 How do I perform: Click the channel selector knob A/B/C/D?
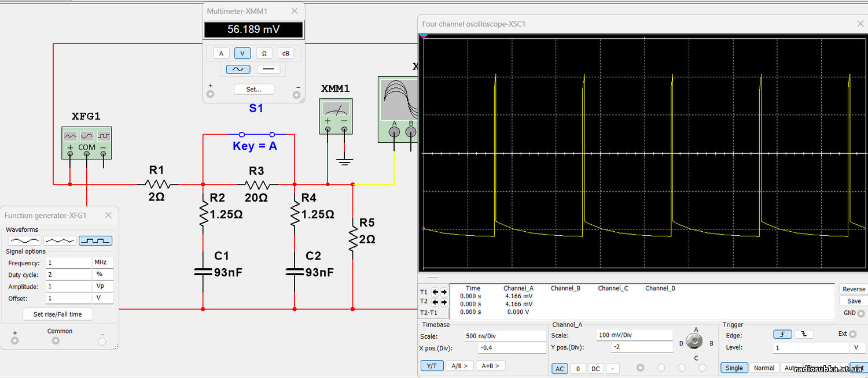coord(696,342)
